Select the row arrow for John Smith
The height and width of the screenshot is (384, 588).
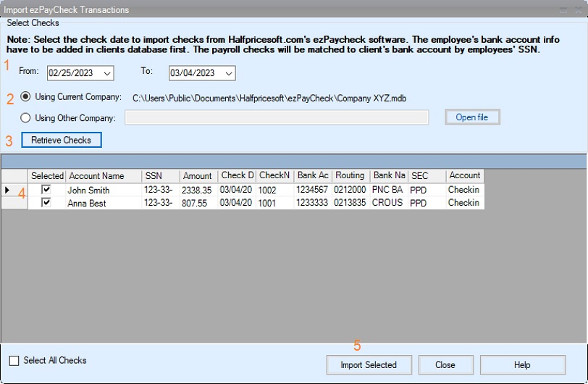tap(8, 190)
